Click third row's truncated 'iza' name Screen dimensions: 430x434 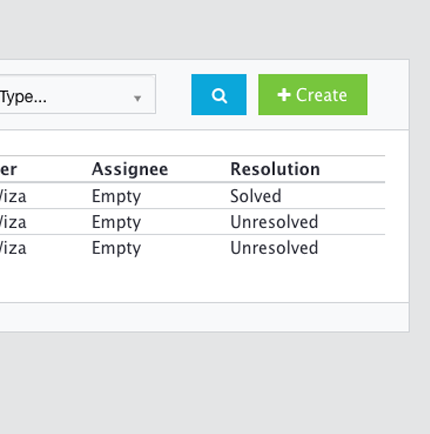[x=13, y=248]
